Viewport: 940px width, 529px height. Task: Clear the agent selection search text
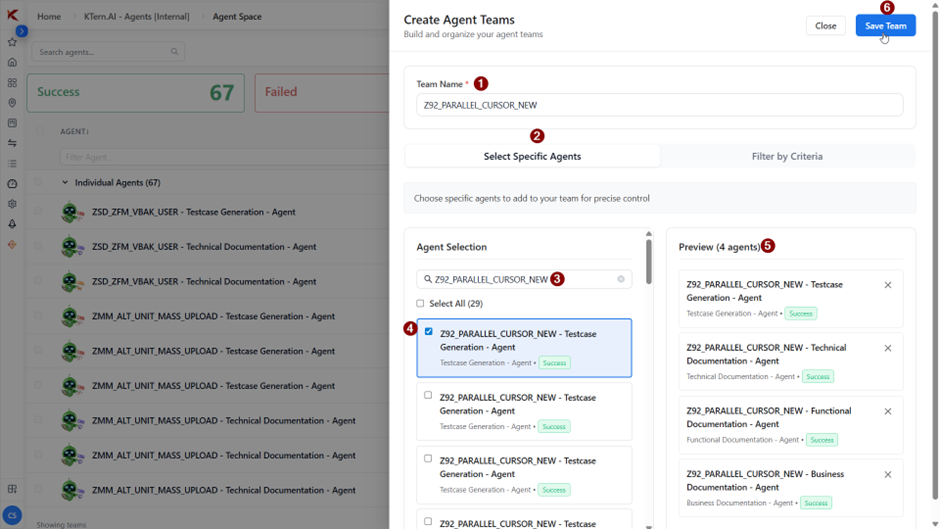[621, 279]
